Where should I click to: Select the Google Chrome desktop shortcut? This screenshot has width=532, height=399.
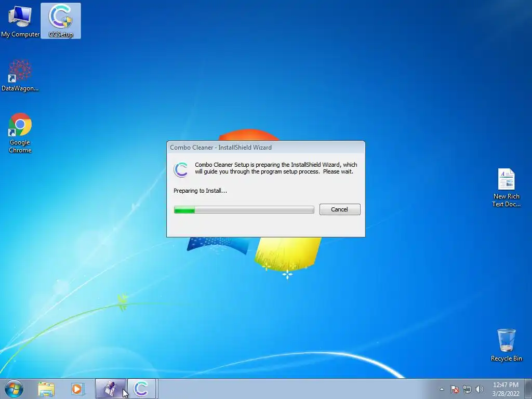(20, 133)
